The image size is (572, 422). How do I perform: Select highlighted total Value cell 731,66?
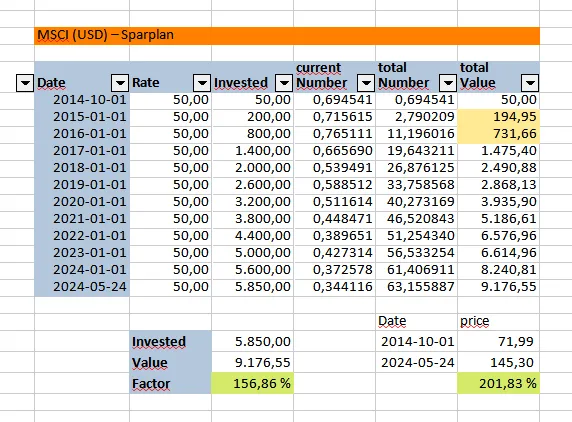[x=499, y=134]
